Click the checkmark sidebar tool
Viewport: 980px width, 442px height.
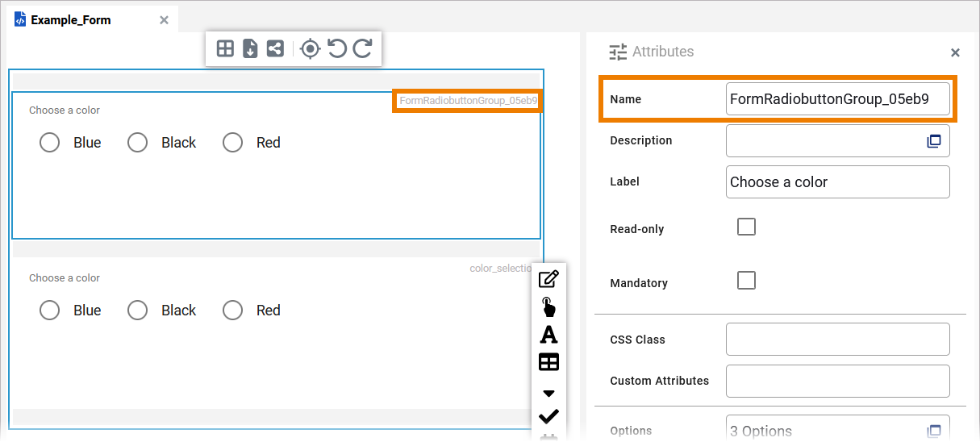pos(548,416)
